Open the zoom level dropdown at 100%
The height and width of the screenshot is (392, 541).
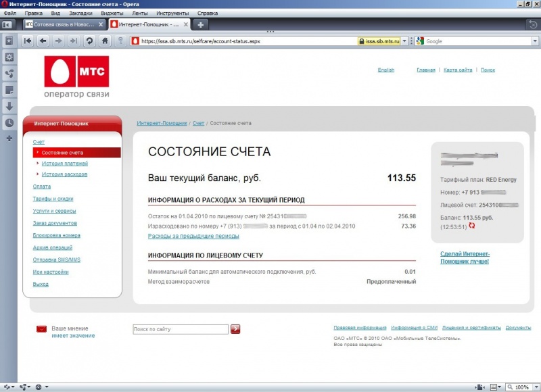pos(535,387)
